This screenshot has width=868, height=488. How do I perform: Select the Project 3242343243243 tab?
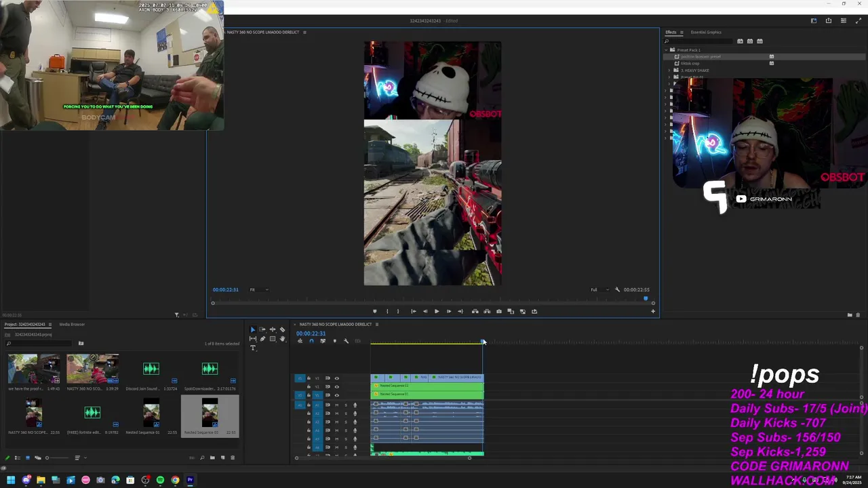[25, 324]
